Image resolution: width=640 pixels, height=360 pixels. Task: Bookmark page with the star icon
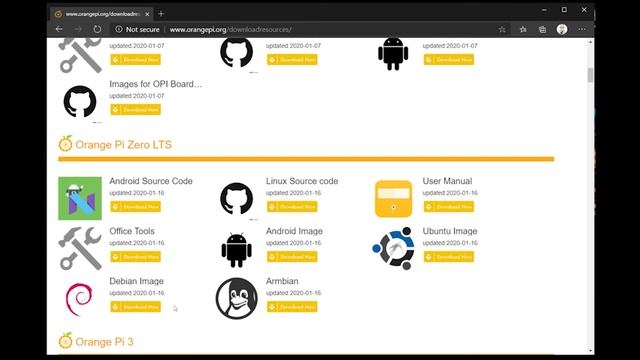point(502,29)
